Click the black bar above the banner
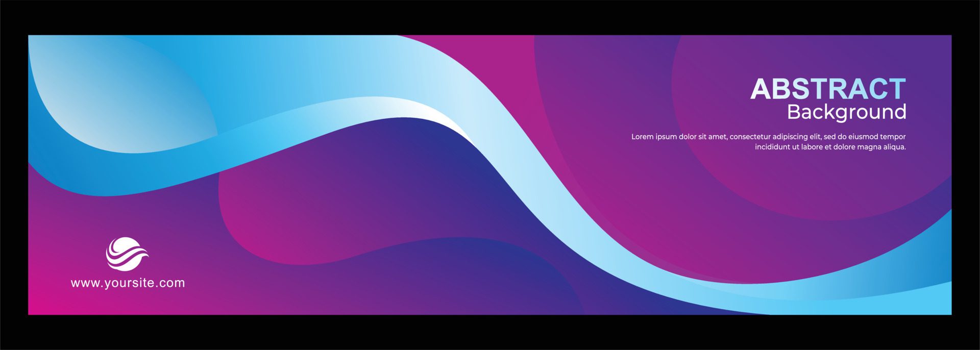The height and width of the screenshot is (350, 980). click(x=490, y=17)
